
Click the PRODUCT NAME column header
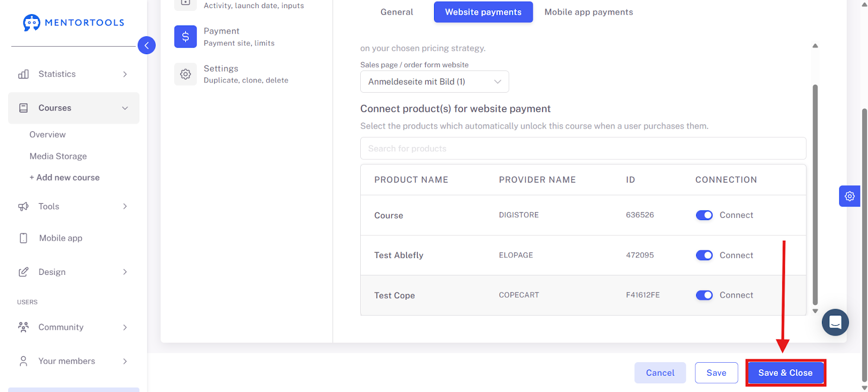411,180
